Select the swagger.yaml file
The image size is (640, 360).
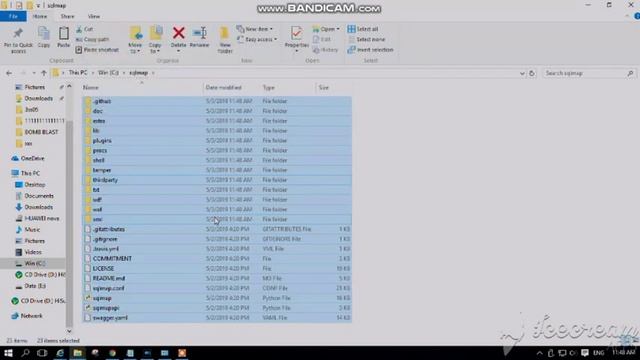tap(217, 318)
